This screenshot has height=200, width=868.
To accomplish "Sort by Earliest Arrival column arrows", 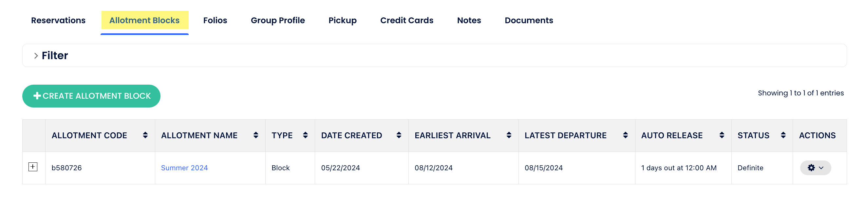I will [509, 135].
